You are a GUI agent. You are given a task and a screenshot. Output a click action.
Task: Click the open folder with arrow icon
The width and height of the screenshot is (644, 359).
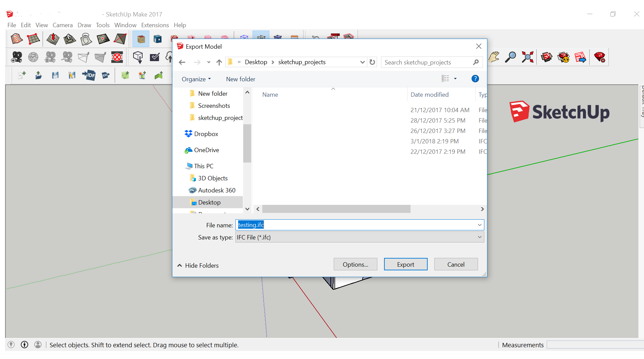[39, 75]
